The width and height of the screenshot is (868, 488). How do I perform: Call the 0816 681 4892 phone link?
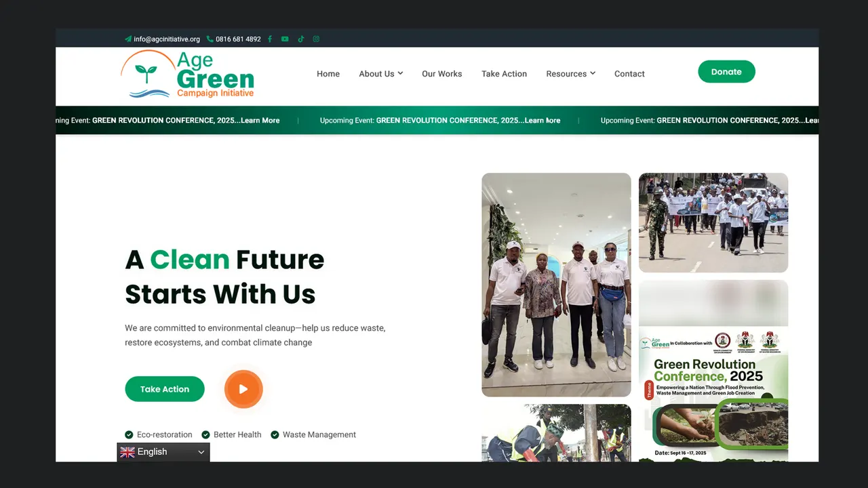point(234,39)
